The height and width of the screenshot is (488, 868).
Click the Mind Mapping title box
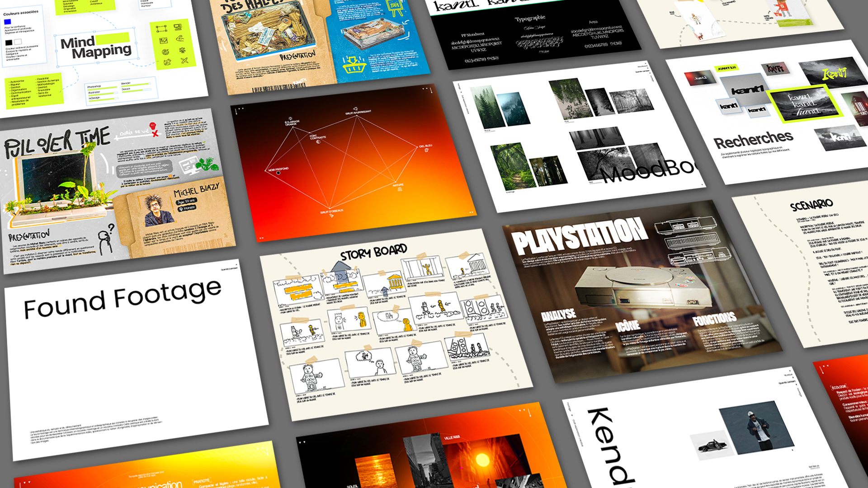tap(96, 48)
